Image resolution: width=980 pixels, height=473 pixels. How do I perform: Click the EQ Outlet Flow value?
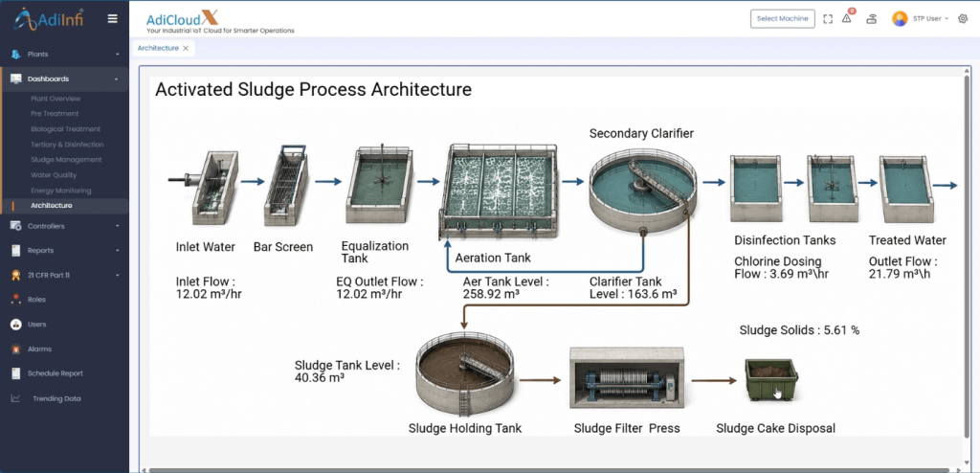[x=379, y=288]
